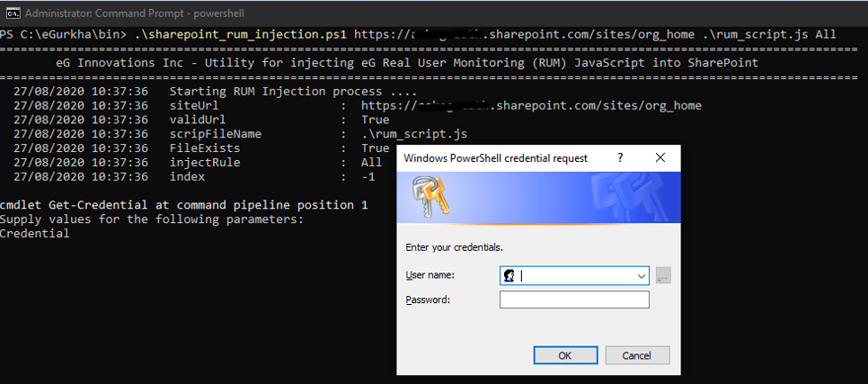
Task: Cancel the credential request
Action: tap(637, 355)
